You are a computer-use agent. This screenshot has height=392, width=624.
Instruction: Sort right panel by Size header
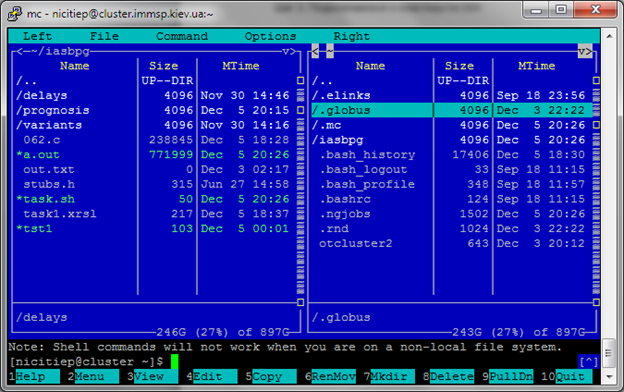[x=459, y=66]
